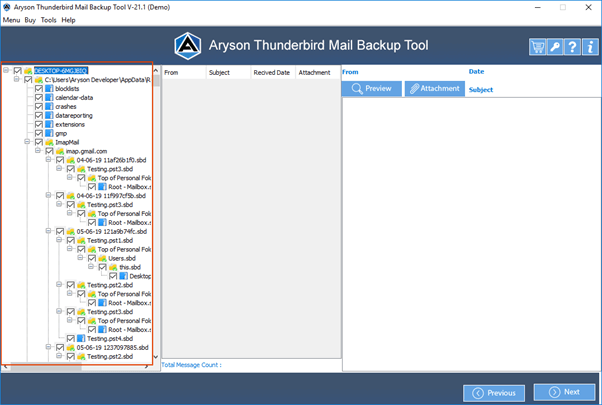Uncheck the extensions checkbox
The width and height of the screenshot is (602, 405).
click(39, 124)
